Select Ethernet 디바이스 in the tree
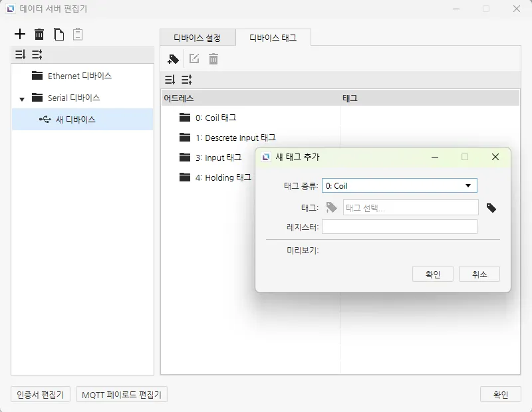532x412 pixels. 79,76
